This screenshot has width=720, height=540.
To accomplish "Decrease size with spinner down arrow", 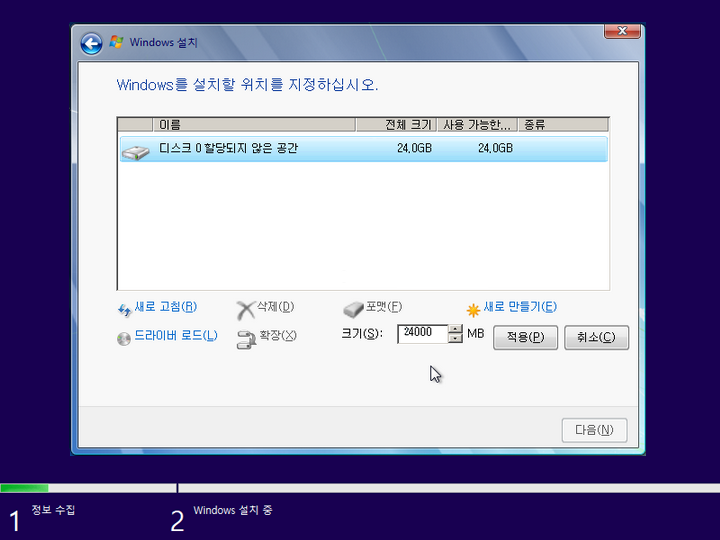I will pos(455,338).
